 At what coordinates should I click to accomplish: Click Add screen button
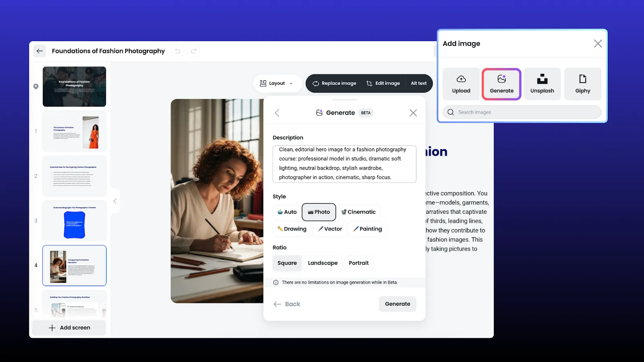[x=69, y=328]
